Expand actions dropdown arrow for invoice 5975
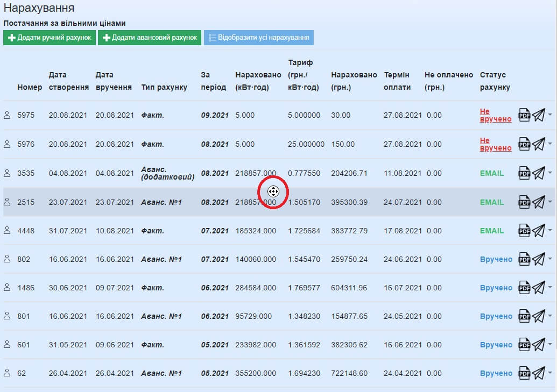 click(x=550, y=115)
